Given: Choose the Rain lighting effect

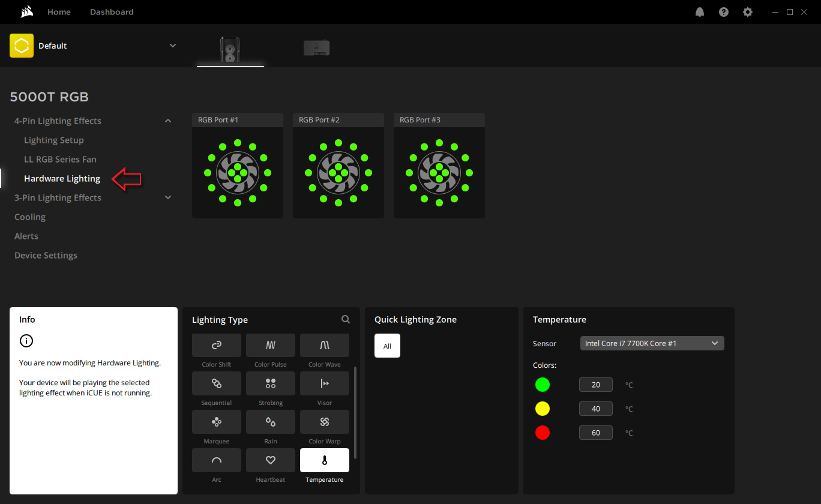Looking at the screenshot, I should [x=271, y=422].
